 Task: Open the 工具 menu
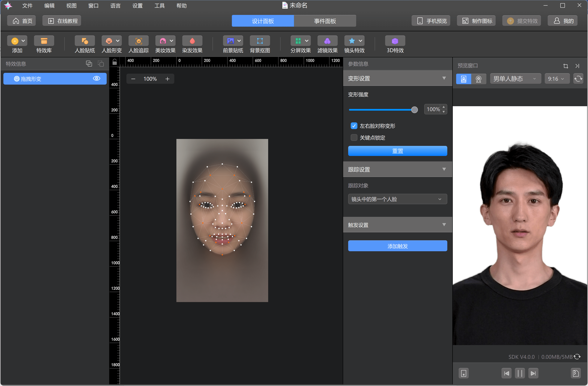159,5
